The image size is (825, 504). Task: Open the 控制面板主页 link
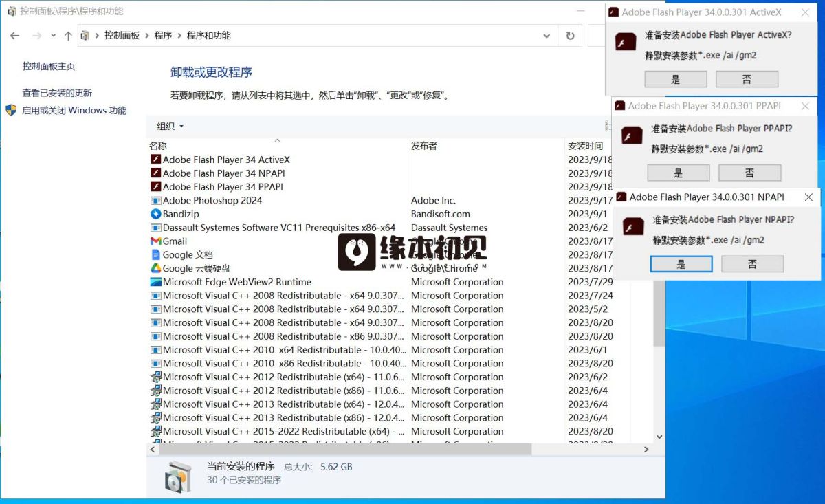coord(49,66)
